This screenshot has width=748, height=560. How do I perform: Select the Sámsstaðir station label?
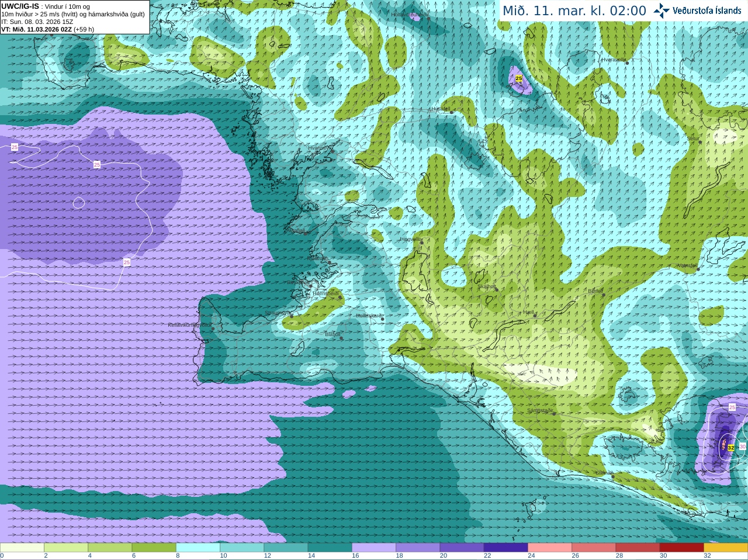point(539,410)
